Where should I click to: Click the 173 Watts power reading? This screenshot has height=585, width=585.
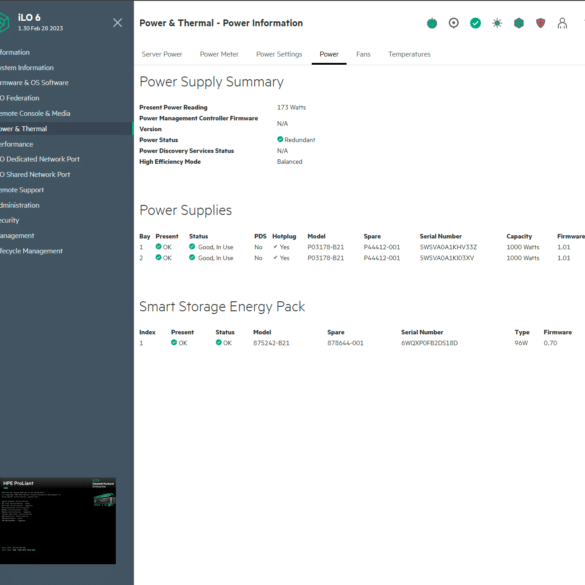291,107
